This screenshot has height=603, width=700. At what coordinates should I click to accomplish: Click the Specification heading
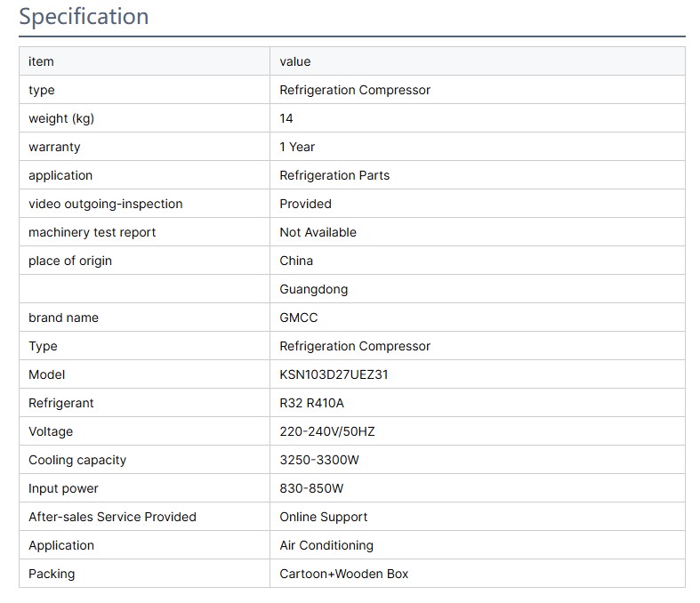(x=84, y=17)
